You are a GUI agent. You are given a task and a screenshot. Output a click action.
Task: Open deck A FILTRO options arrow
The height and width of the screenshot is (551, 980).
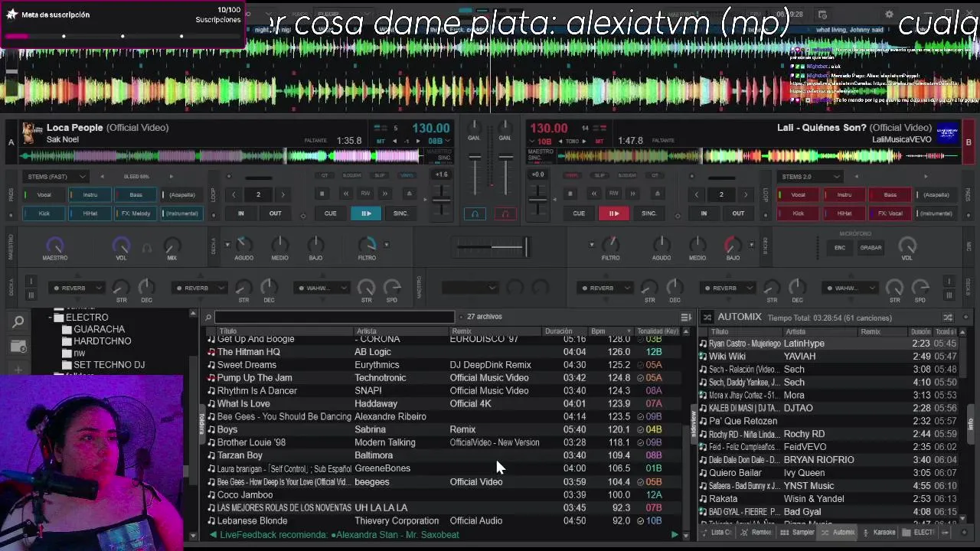pyautogui.click(x=386, y=245)
